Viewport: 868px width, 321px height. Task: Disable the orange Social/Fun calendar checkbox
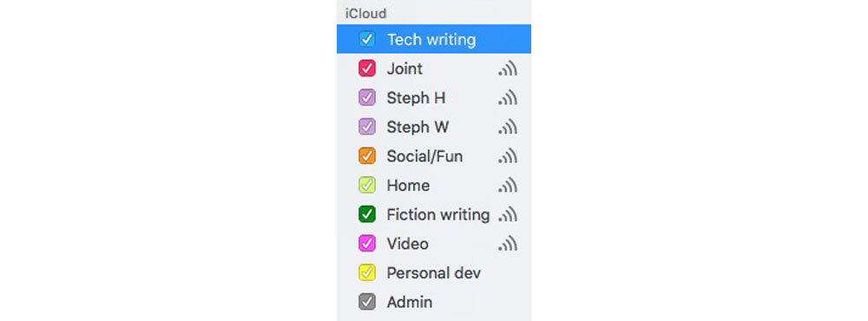pyautogui.click(x=367, y=156)
